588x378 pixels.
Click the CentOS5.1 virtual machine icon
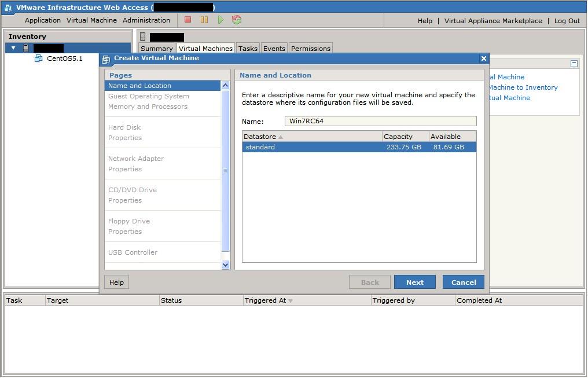pyautogui.click(x=38, y=58)
